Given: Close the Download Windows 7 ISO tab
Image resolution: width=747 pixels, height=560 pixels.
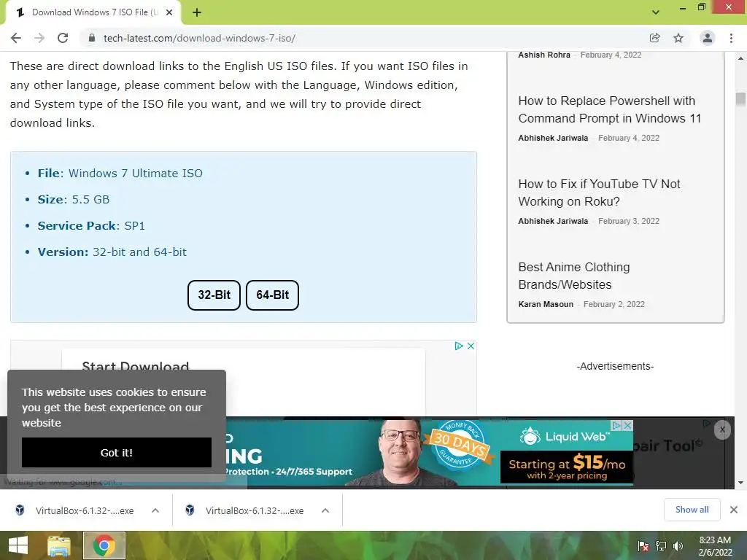Looking at the screenshot, I should tap(169, 12).
